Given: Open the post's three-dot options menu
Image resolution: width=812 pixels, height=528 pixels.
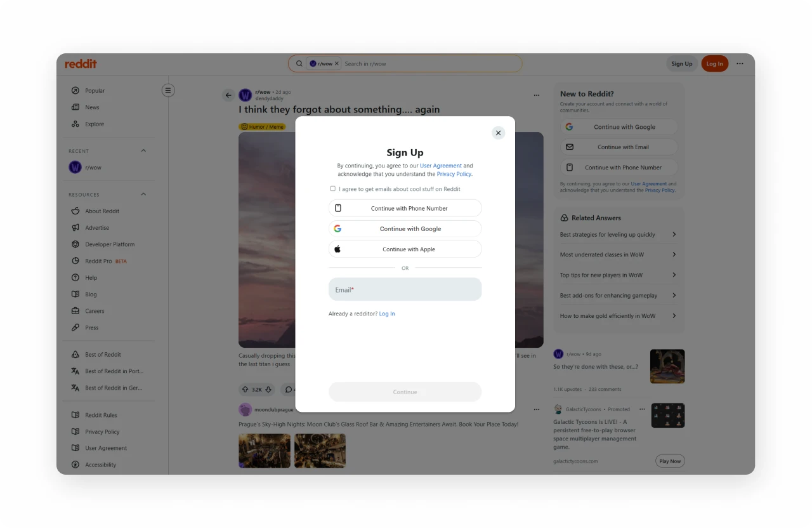Looking at the screenshot, I should click(x=537, y=95).
